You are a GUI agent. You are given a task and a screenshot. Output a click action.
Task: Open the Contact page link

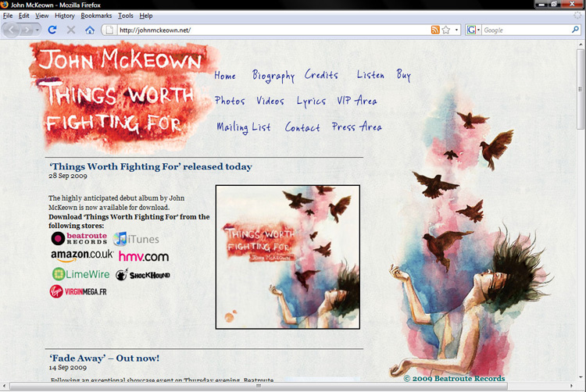point(302,127)
